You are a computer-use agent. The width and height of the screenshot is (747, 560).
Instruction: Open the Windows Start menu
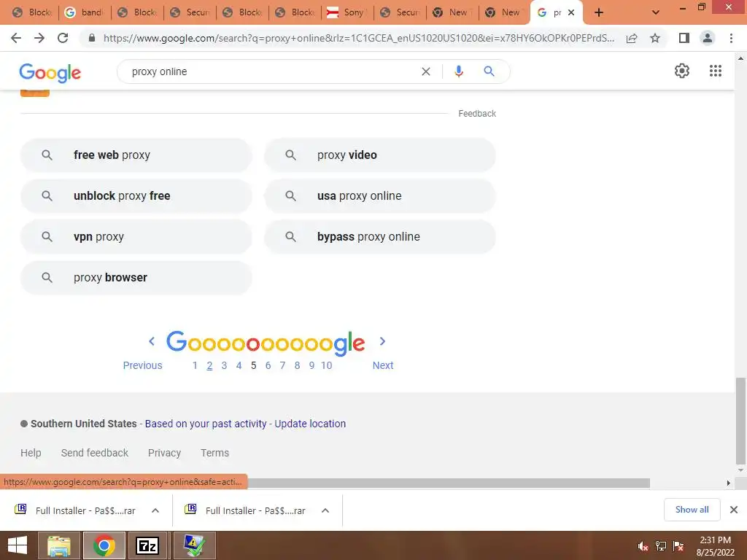(18, 545)
